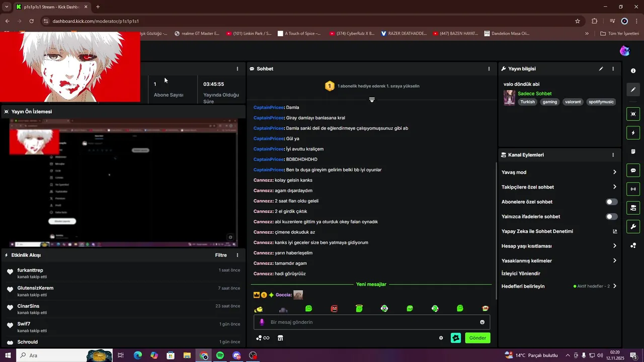Click profile avatar at top right of dashboard
Screen dimensions: 644x362
(x=624, y=51)
